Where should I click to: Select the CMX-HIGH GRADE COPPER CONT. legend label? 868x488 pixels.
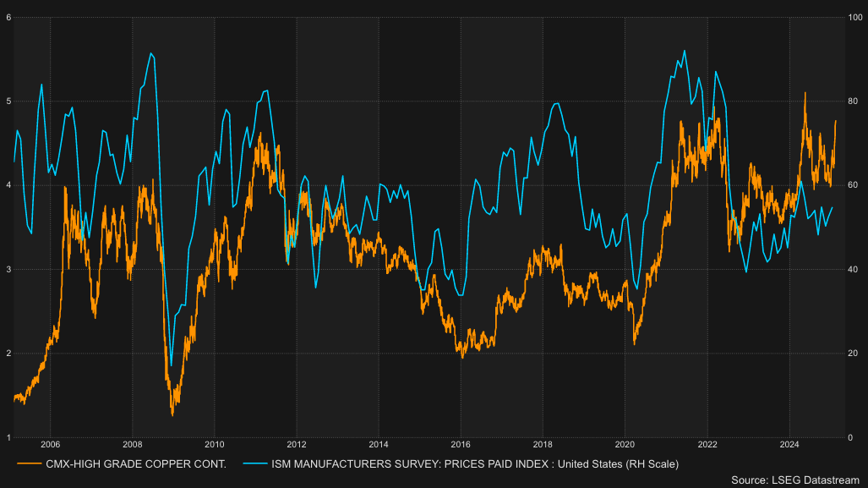(x=136, y=464)
